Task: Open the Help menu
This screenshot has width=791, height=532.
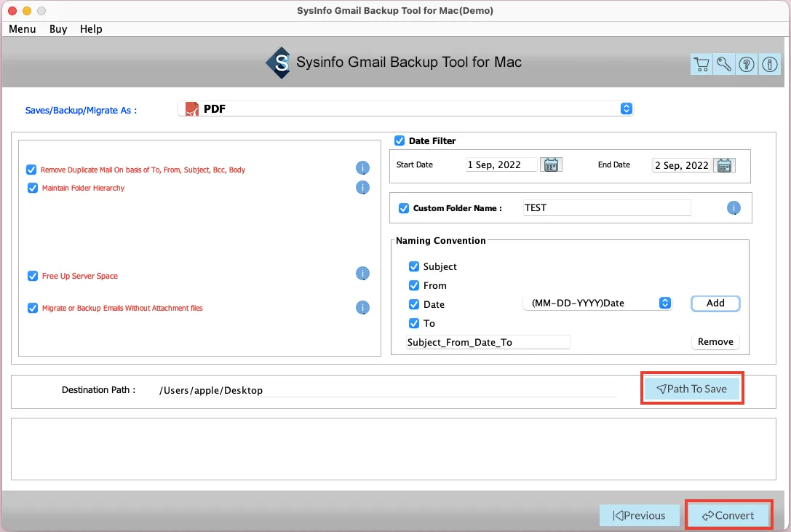Action: (x=91, y=29)
